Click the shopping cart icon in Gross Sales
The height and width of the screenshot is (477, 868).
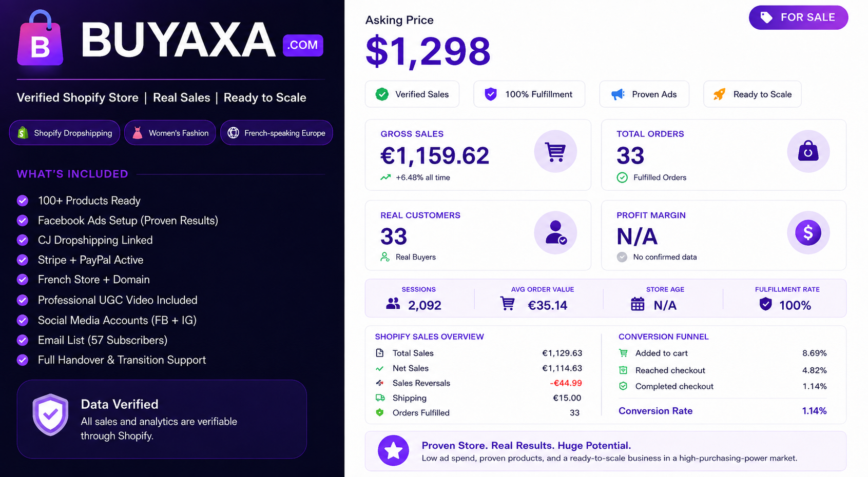[555, 151]
